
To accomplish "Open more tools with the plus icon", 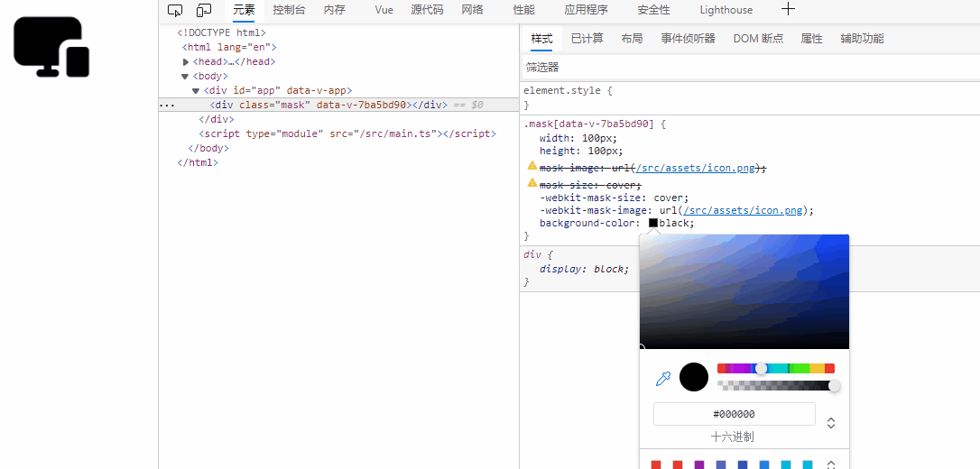I will point(788,9).
